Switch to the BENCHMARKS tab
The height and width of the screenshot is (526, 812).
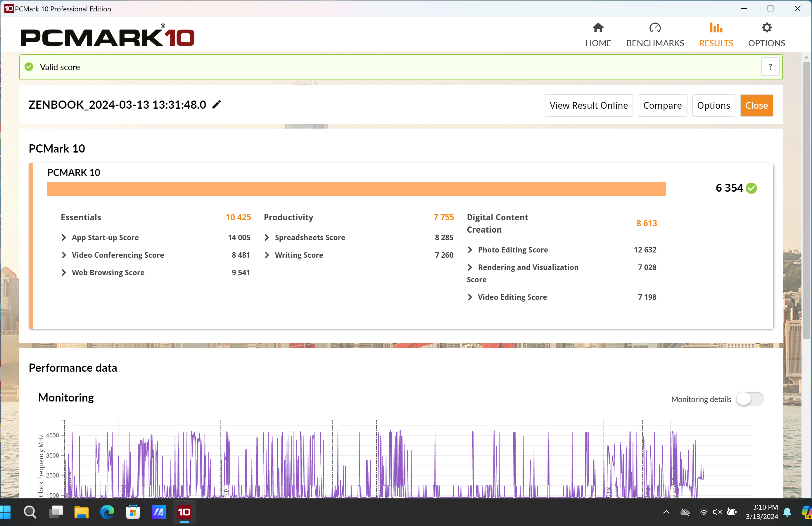click(x=655, y=35)
